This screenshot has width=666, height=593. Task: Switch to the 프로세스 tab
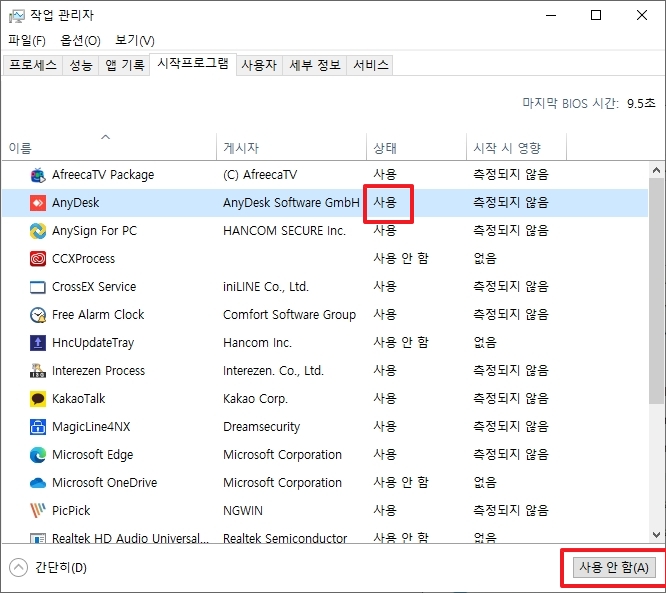click(x=33, y=65)
